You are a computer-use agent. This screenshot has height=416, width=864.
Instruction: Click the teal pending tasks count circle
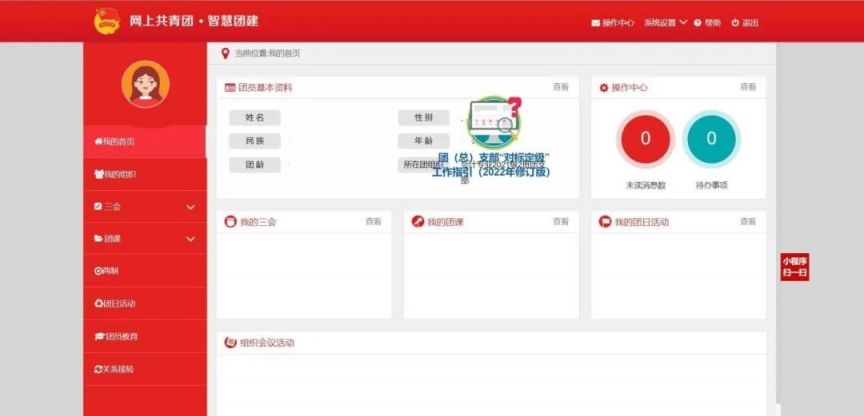click(711, 139)
